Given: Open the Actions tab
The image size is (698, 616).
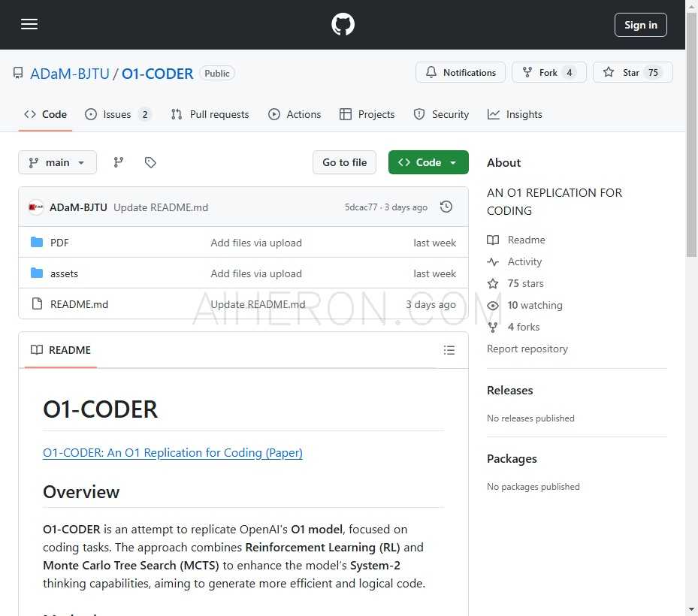Looking at the screenshot, I should pos(295,114).
